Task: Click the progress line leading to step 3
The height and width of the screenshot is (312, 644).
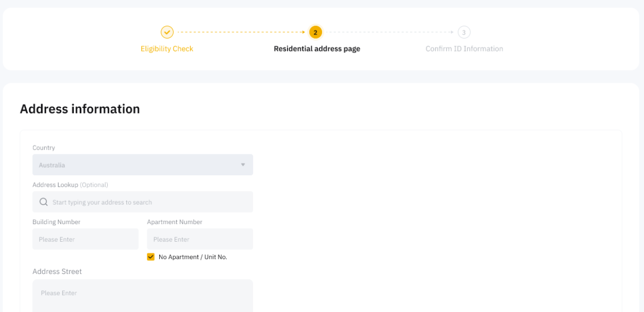Action: pos(389,32)
